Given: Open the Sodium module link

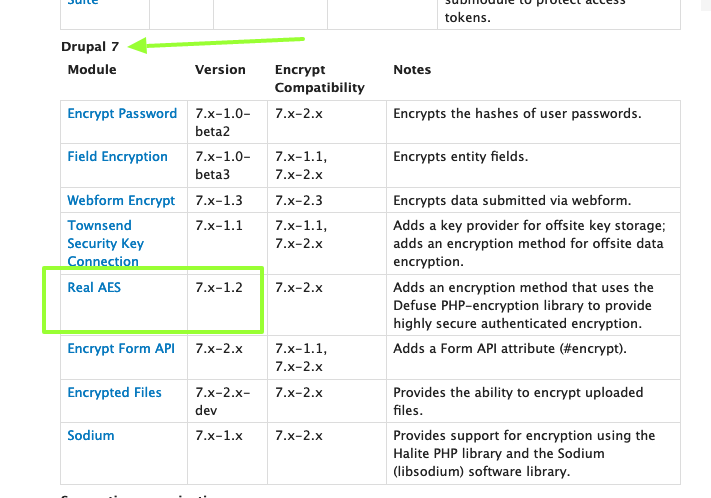Looking at the screenshot, I should pos(91,435).
